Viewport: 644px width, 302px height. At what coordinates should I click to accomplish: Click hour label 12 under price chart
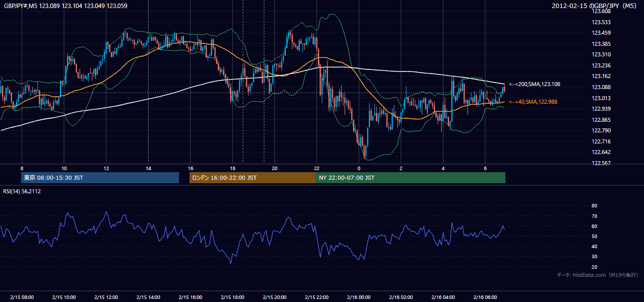click(106, 168)
